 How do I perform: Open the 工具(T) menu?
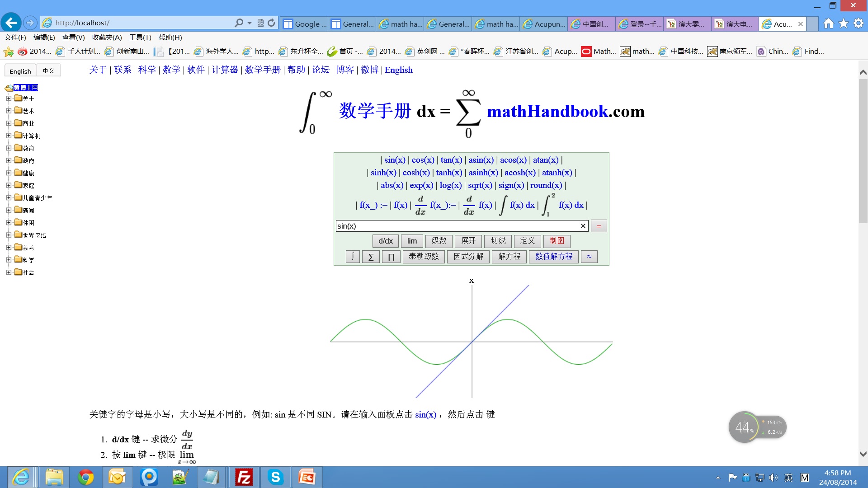click(140, 38)
